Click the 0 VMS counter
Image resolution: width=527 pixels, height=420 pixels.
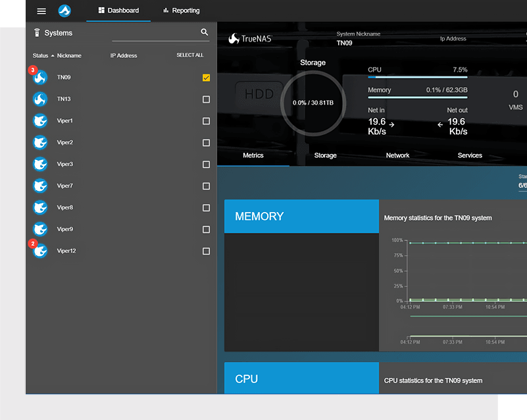click(x=516, y=100)
